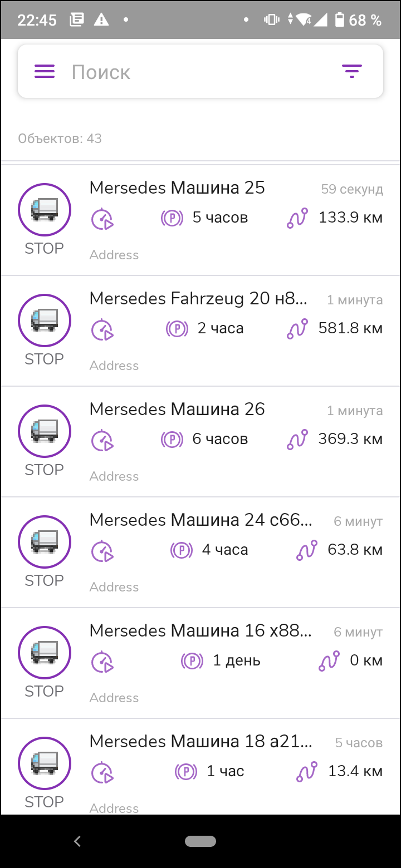Tap the route icon beside 581.8 км
This screenshot has width=401, height=868.
[297, 329]
